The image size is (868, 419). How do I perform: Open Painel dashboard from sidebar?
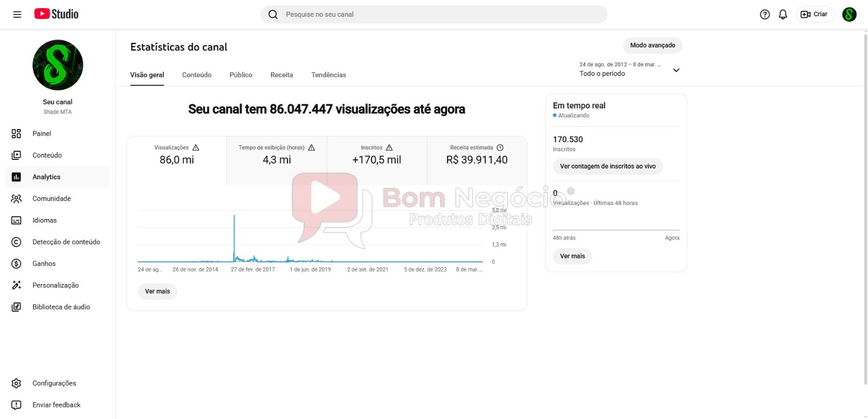click(x=42, y=134)
